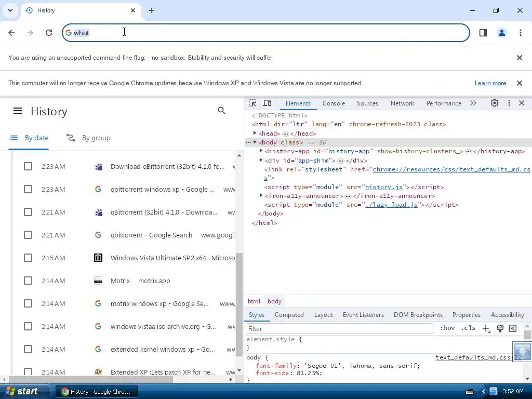This screenshot has width=532, height=399.
Task: Switch to the DevTools Sources tab
Action: tap(367, 103)
